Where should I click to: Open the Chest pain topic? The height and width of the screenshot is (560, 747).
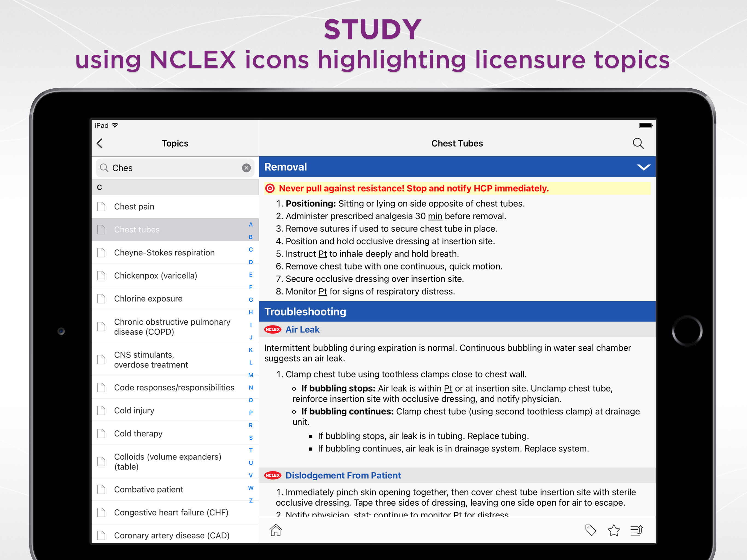(175, 206)
